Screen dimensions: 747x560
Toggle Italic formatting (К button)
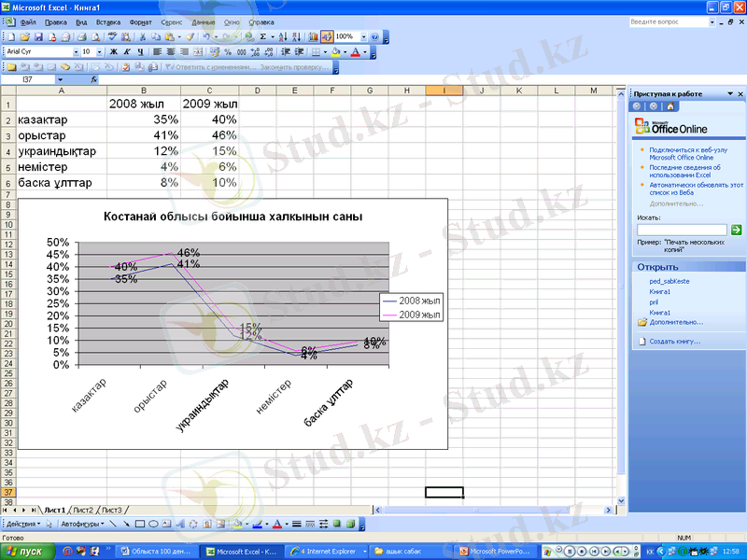click(x=127, y=52)
